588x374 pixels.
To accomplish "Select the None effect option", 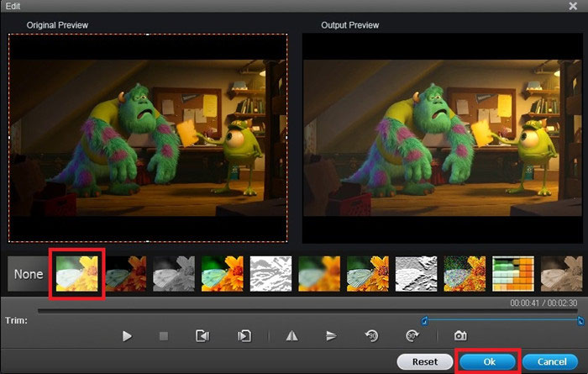I will (x=28, y=274).
